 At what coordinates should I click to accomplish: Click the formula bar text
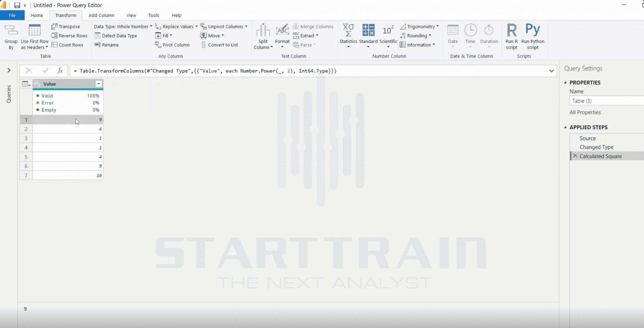(205, 71)
